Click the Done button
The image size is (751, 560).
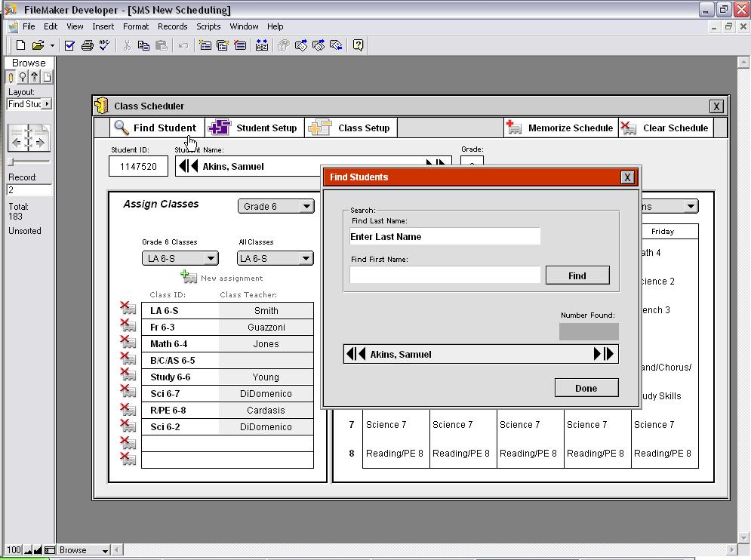pyautogui.click(x=586, y=388)
